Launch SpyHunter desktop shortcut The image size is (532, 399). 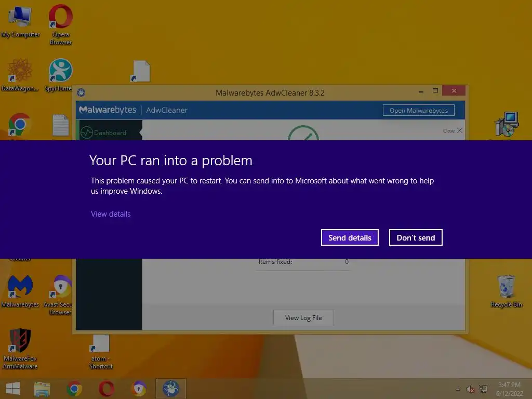[x=58, y=75]
